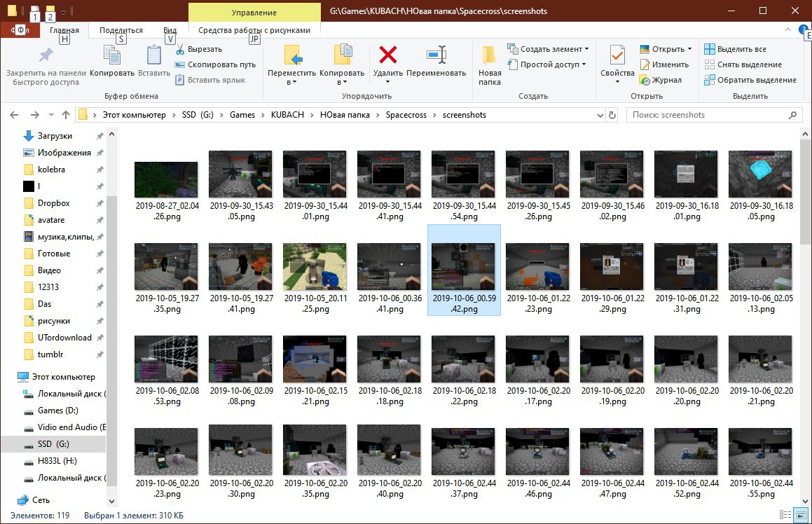This screenshot has width=812, height=524.
Task: Refresh the folder view
Action: [612, 115]
